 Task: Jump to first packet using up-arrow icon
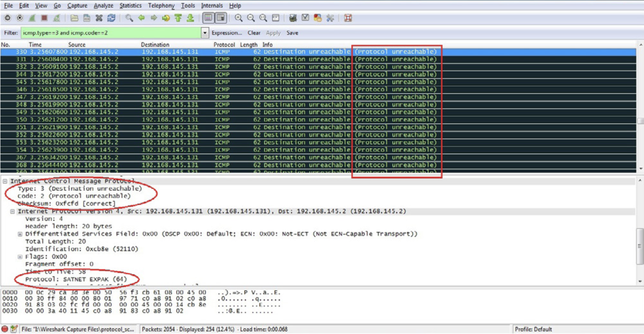pyautogui.click(x=178, y=18)
